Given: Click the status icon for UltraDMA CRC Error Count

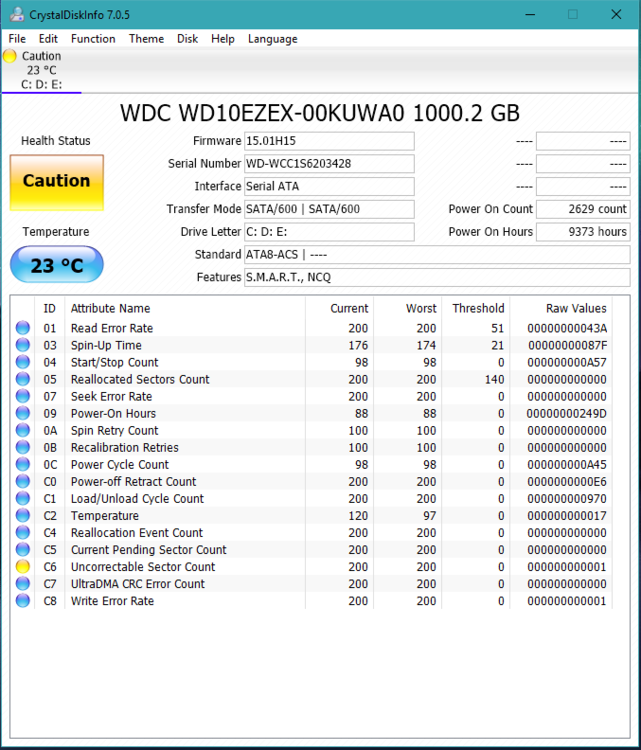Looking at the screenshot, I should tap(22, 584).
